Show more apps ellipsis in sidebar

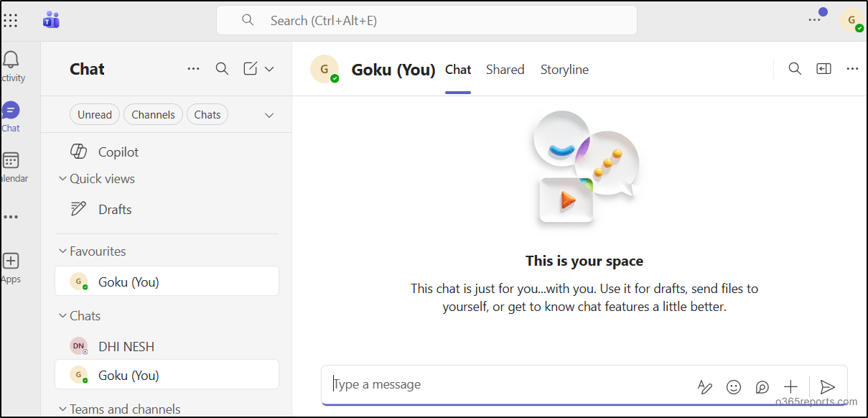pyautogui.click(x=11, y=217)
